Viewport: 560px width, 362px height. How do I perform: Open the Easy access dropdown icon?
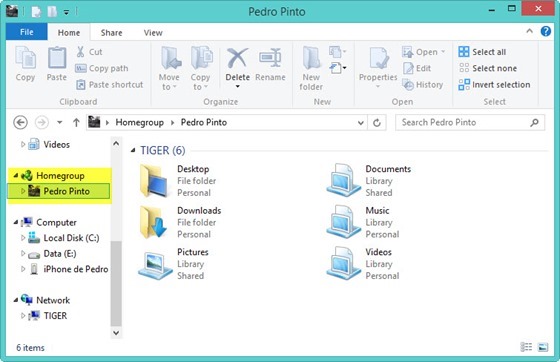coord(338,67)
